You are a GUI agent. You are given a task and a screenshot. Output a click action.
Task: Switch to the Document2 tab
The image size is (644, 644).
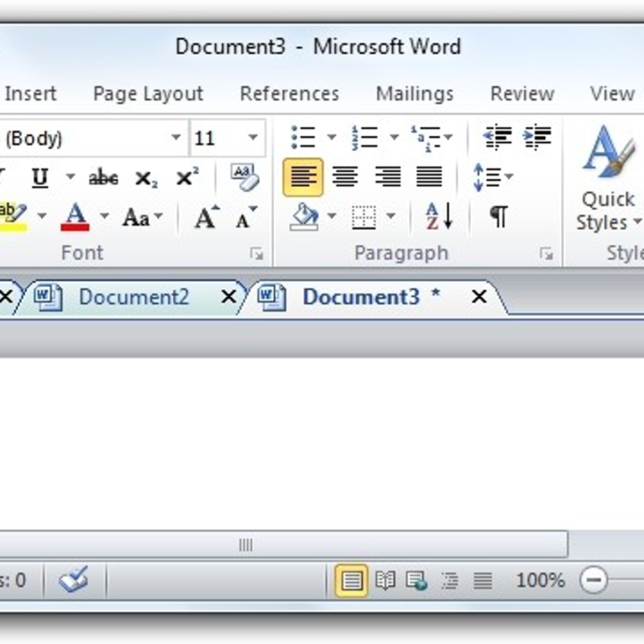pos(134,297)
